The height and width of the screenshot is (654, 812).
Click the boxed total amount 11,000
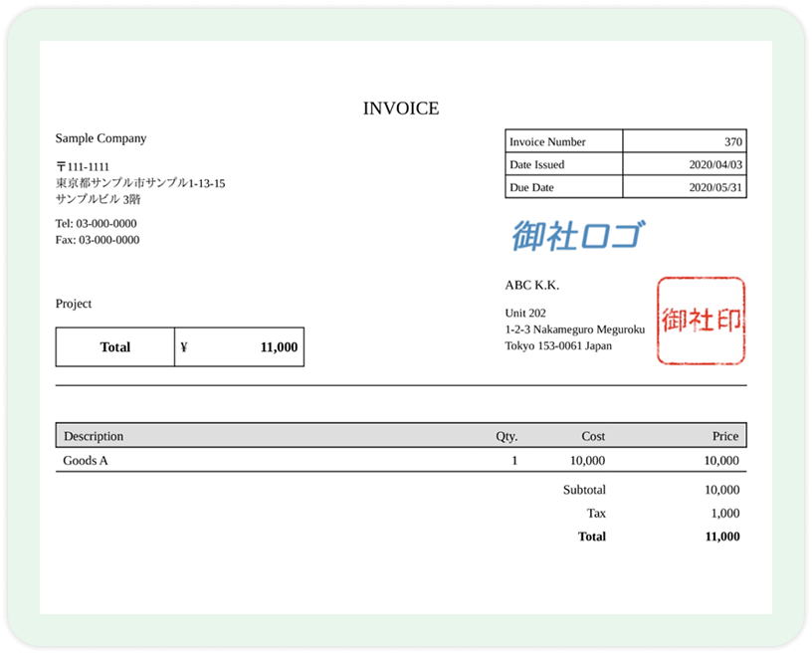pos(279,347)
